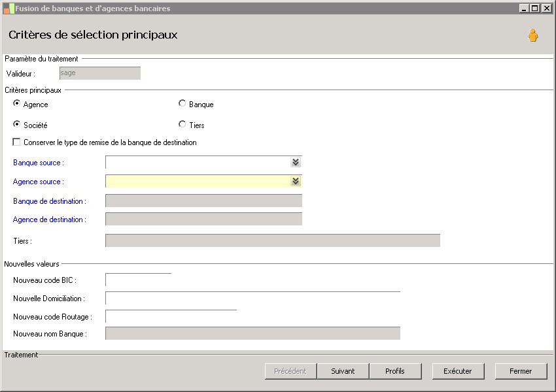
Task: Click into the Agence source field
Action: [198, 182]
